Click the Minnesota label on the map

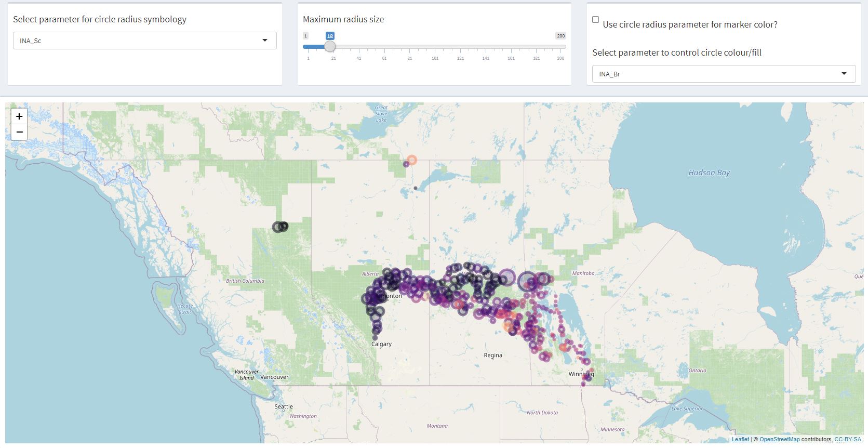(x=612, y=429)
